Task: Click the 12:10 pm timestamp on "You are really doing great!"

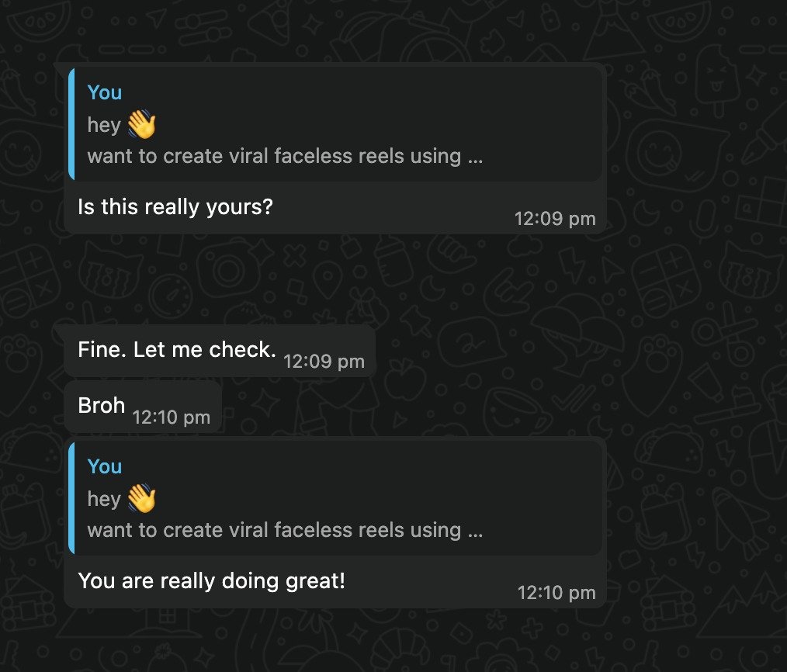Action: [x=556, y=594]
